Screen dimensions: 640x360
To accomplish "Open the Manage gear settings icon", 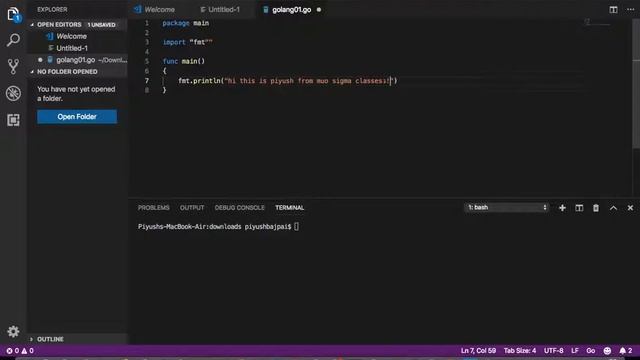I will point(13,331).
